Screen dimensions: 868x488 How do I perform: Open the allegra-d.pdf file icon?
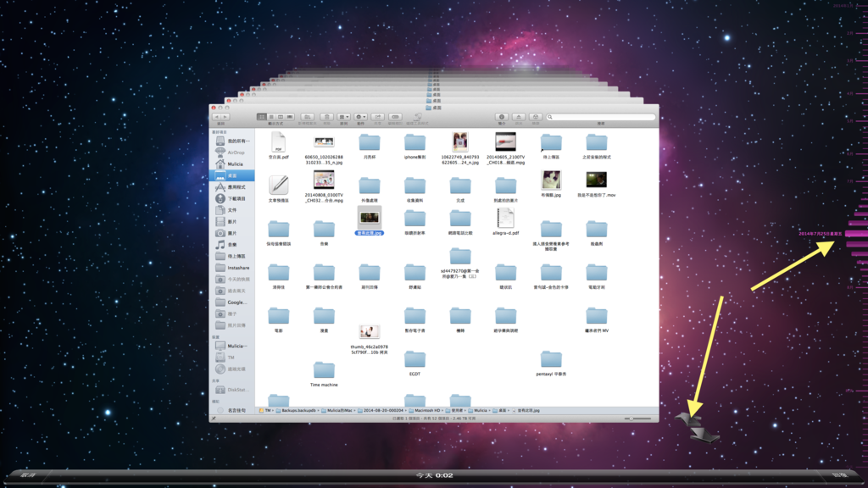tap(506, 218)
